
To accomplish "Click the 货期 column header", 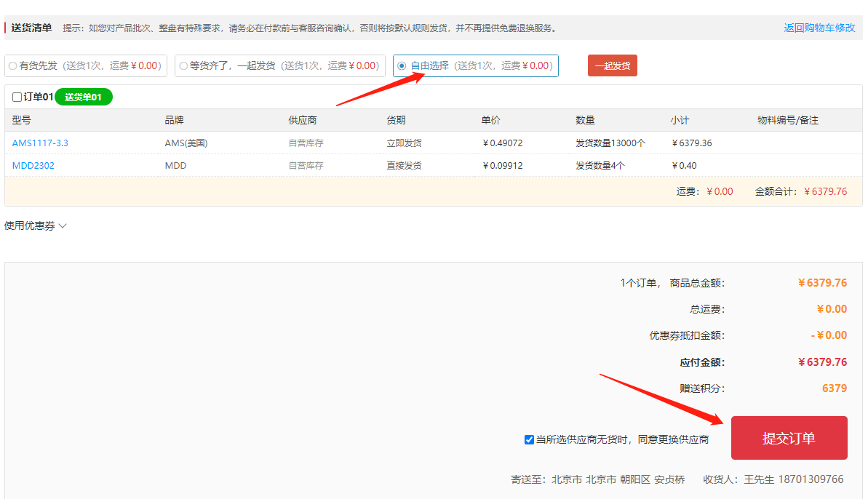I will click(x=396, y=120).
